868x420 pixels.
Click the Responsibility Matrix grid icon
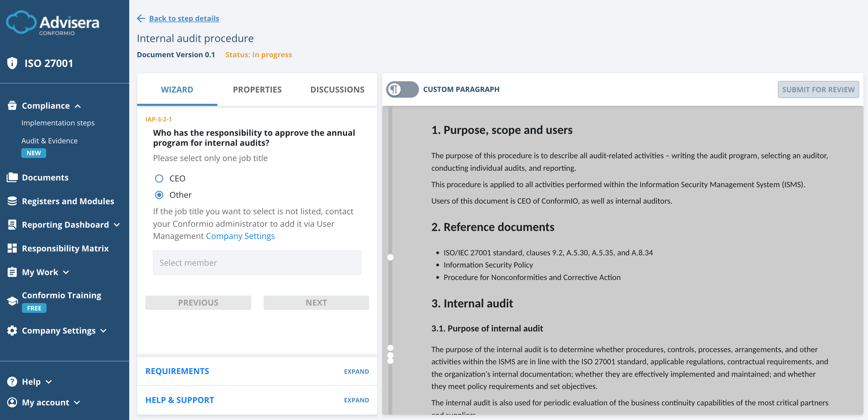[x=12, y=248]
